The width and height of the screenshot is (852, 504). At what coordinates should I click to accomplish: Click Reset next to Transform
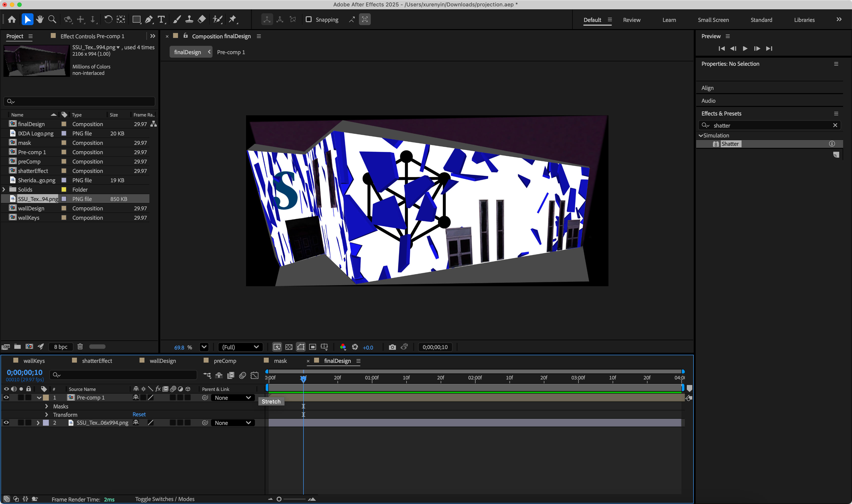(x=139, y=414)
